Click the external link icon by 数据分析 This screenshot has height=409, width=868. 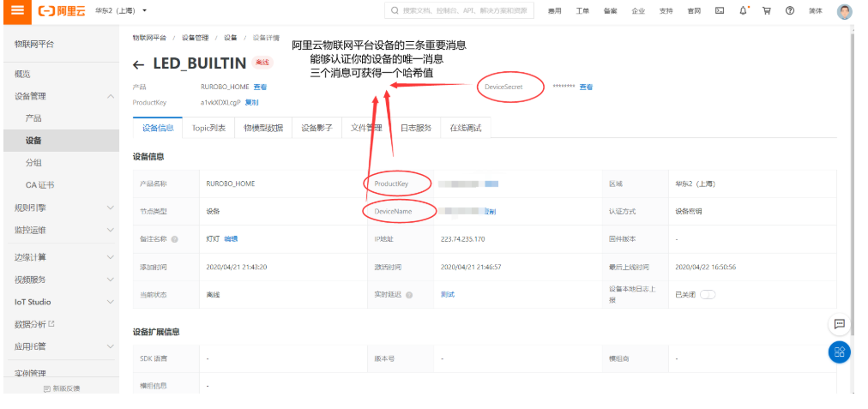click(x=51, y=324)
